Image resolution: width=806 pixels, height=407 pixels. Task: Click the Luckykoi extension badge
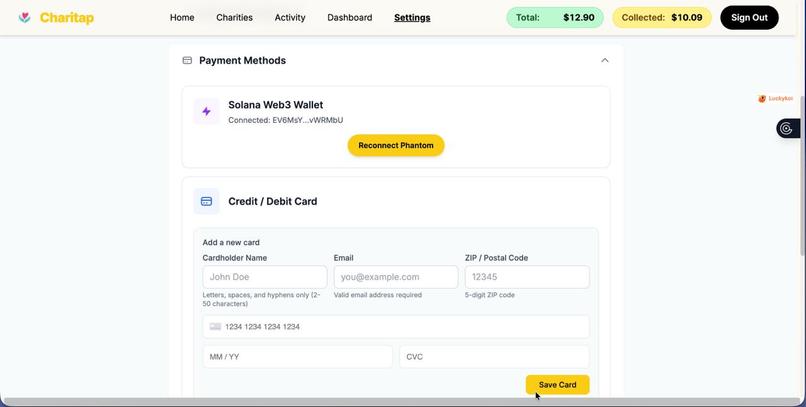(775, 98)
